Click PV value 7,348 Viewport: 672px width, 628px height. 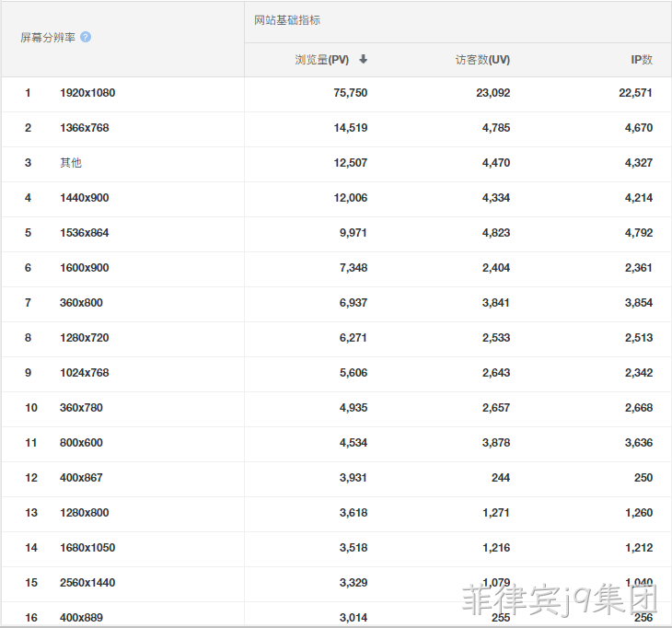pos(353,268)
